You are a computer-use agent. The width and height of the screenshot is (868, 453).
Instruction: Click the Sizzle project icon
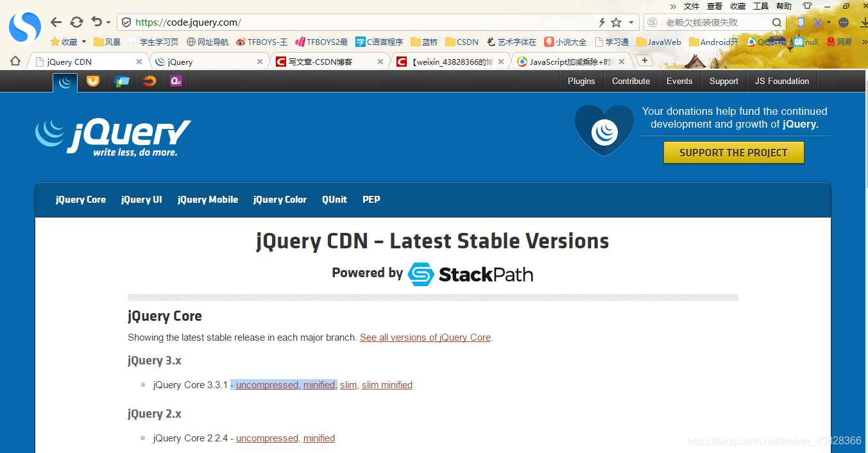coord(149,81)
